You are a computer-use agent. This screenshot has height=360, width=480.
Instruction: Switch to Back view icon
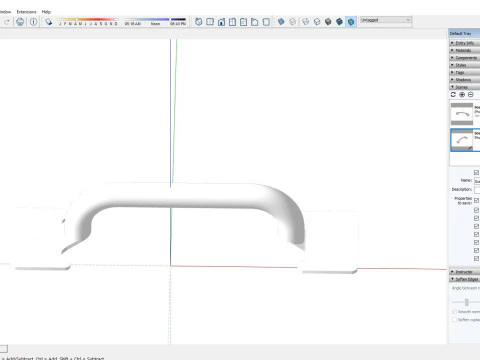pos(244,22)
